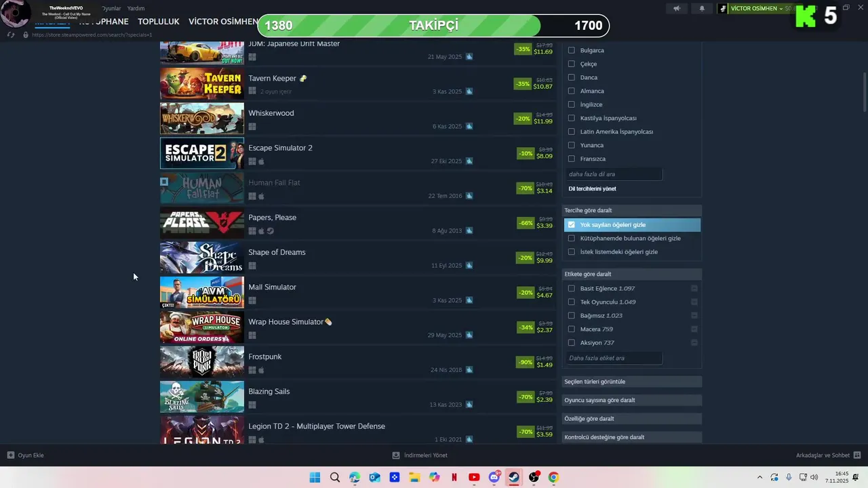Collapse the Etikete göre daralt section

point(632,274)
